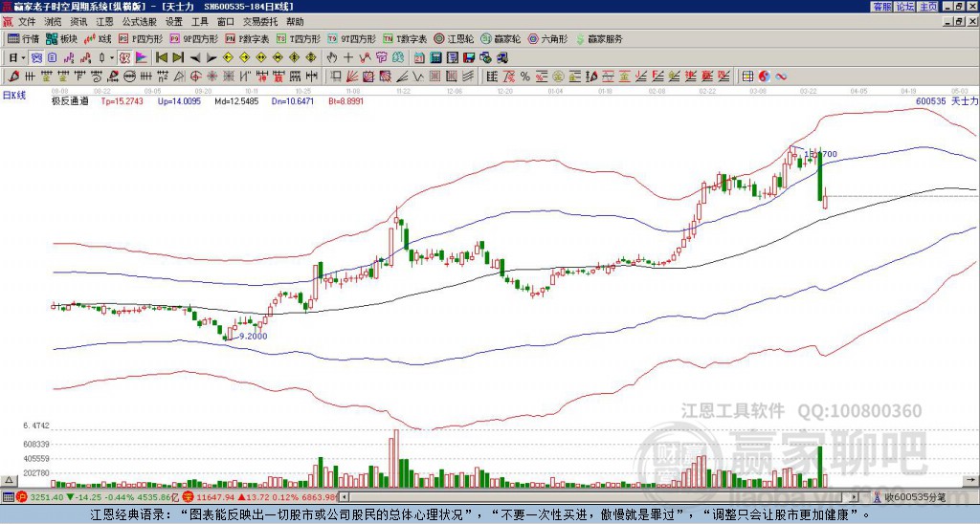Select the Gann fan lines icon
The height and width of the screenshot is (524, 980).
point(352,76)
